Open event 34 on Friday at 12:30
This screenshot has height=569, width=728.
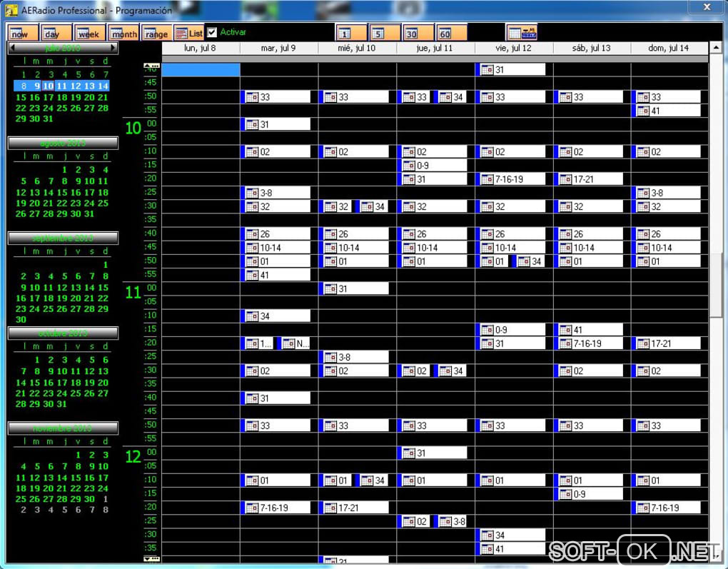point(510,535)
